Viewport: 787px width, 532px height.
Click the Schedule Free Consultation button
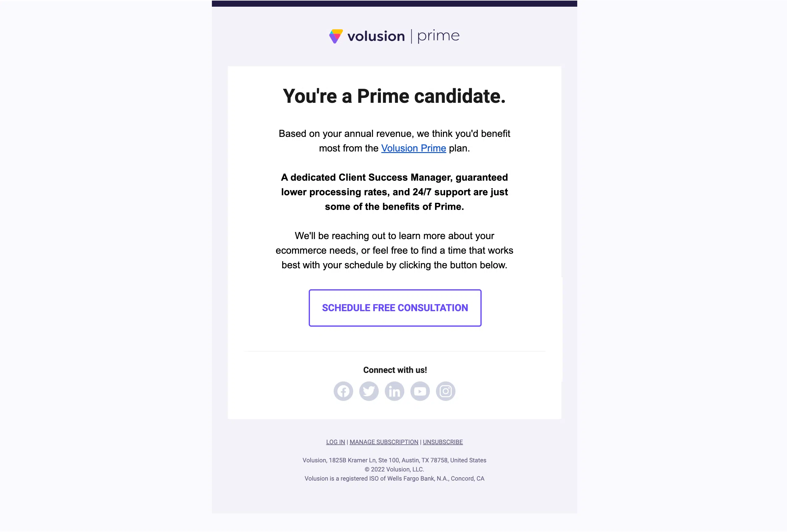click(395, 308)
